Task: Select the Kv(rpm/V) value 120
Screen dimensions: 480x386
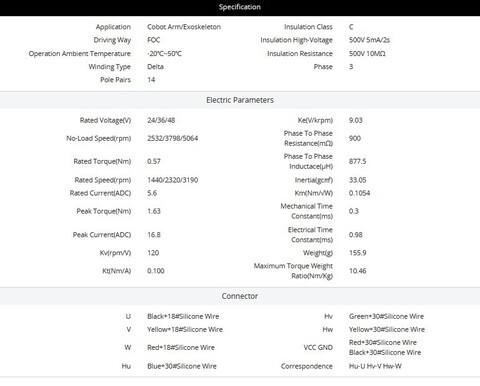Action: pos(153,253)
